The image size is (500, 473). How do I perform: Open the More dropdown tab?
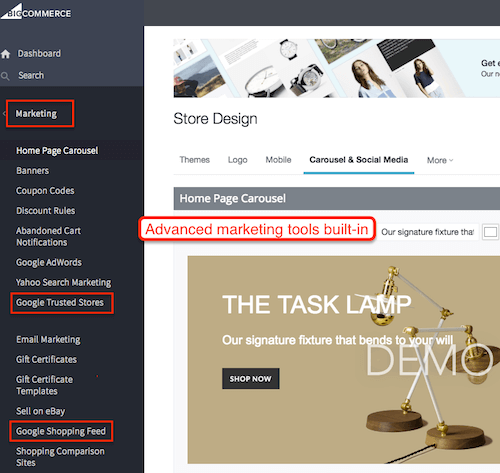click(x=440, y=160)
